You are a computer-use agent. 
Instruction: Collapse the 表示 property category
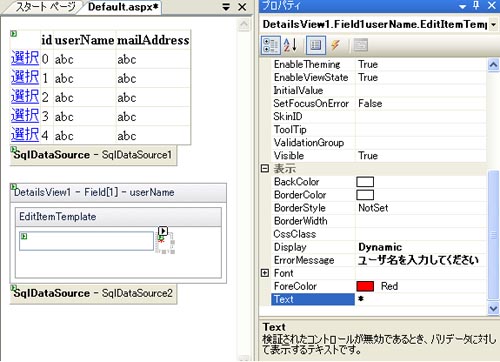[x=265, y=169]
